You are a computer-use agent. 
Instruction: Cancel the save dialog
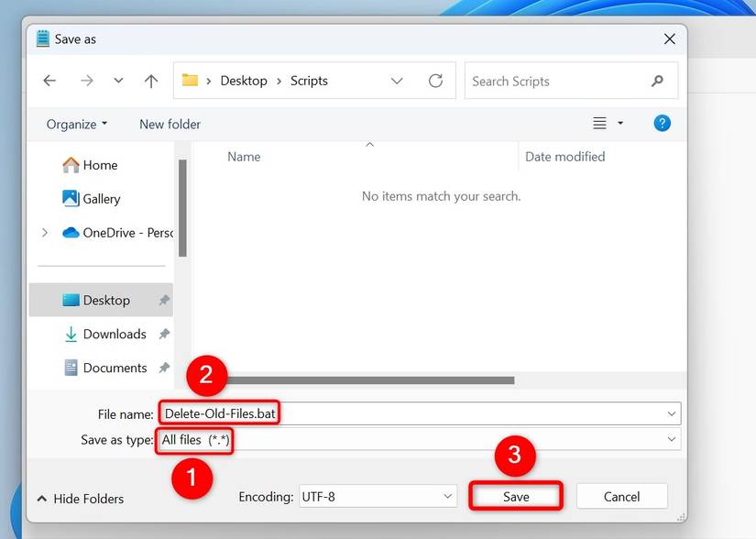tap(621, 496)
